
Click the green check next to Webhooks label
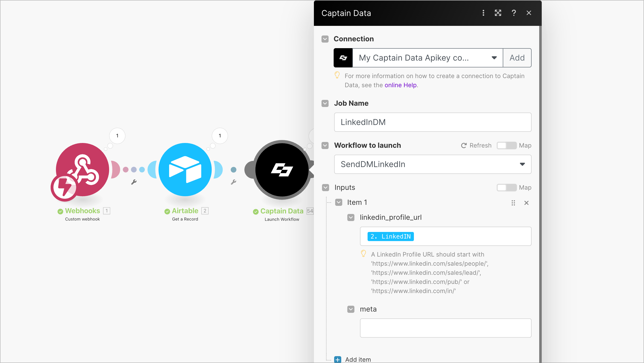click(x=60, y=211)
